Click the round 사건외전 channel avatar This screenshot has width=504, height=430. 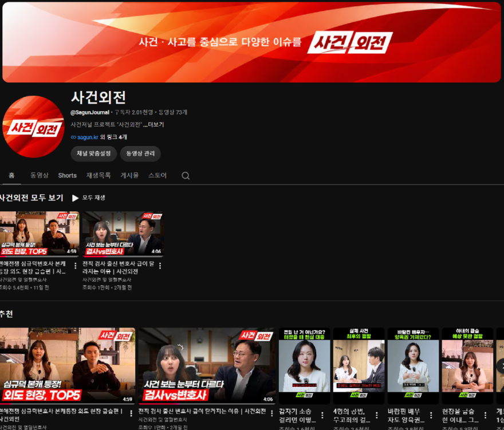(33, 127)
